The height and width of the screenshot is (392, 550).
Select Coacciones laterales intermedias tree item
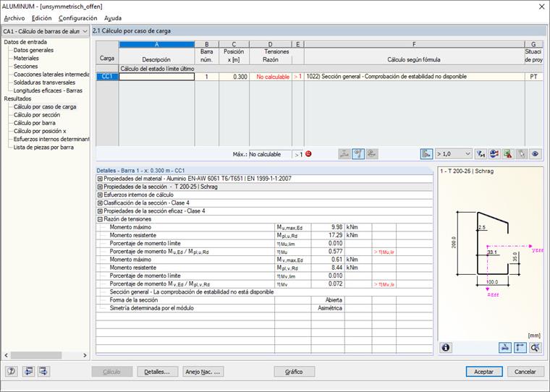pyautogui.click(x=51, y=74)
